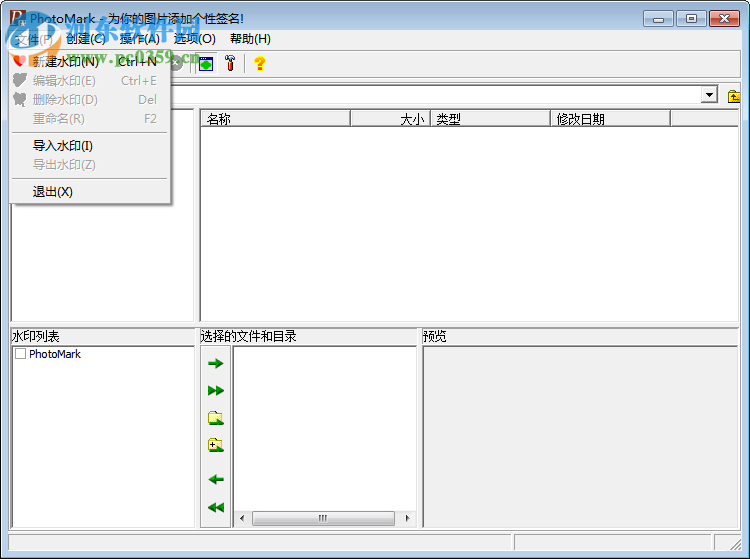Viewport: 750px width, 559px height.
Task: Sort files by 大小 column header
Action: click(391, 119)
